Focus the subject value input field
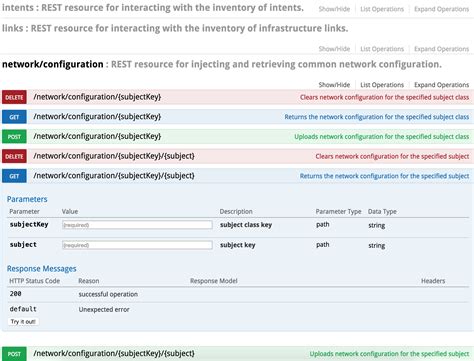 tap(137, 245)
